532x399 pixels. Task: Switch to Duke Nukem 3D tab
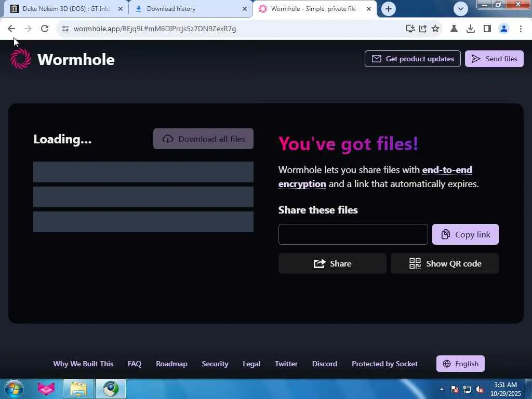(x=66, y=9)
